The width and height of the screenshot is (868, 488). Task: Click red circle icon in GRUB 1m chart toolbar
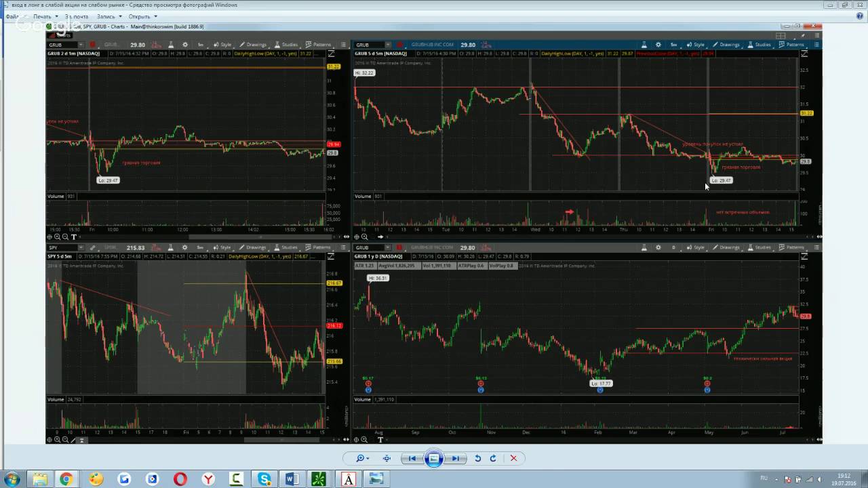[92, 45]
